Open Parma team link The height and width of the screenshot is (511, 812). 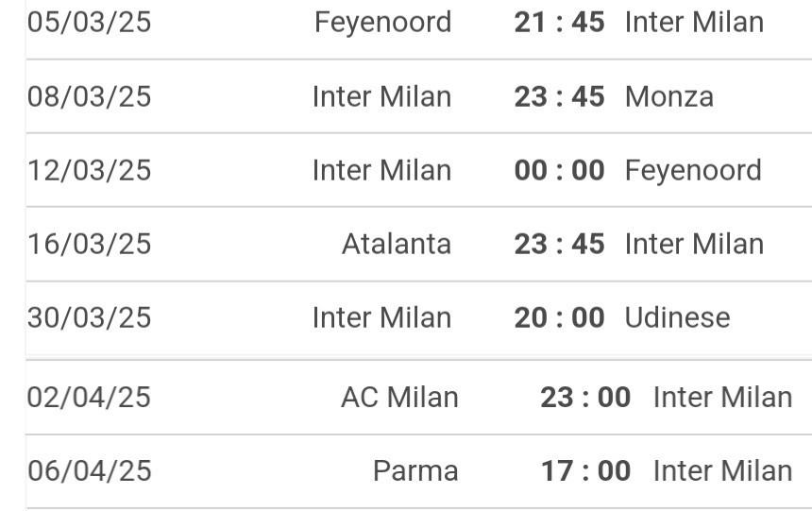[415, 470]
